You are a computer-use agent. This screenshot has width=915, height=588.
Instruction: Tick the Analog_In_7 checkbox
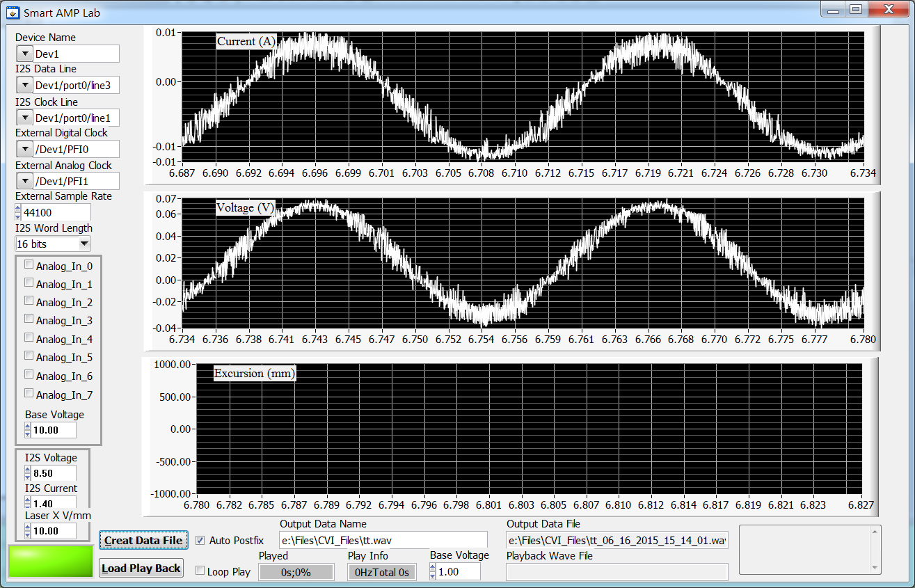pyautogui.click(x=29, y=394)
